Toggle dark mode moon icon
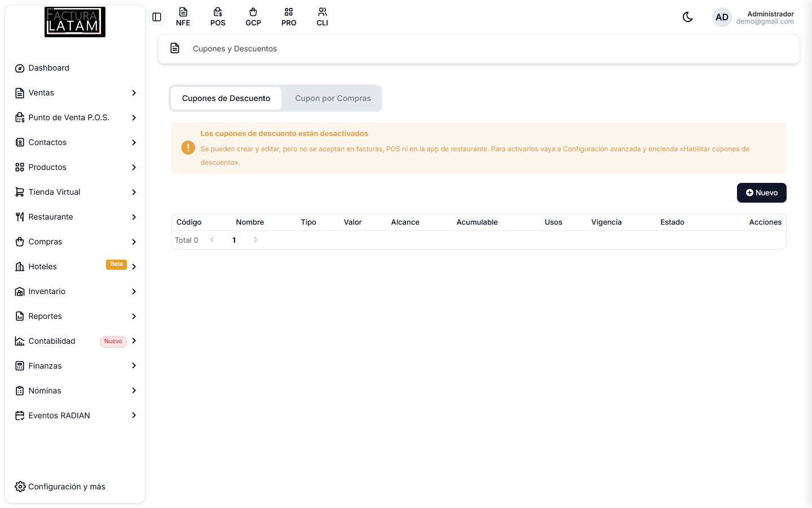Image resolution: width=812 pixels, height=508 pixels. tap(687, 17)
